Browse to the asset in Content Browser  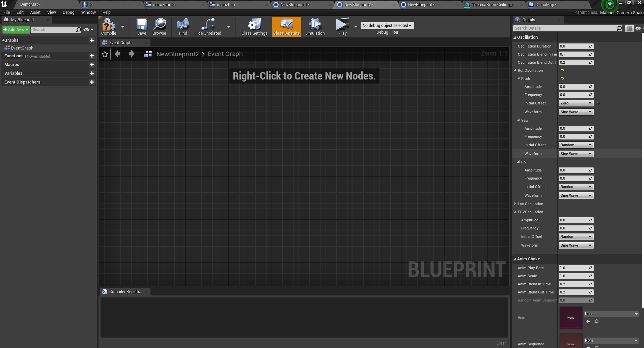point(159,27)
